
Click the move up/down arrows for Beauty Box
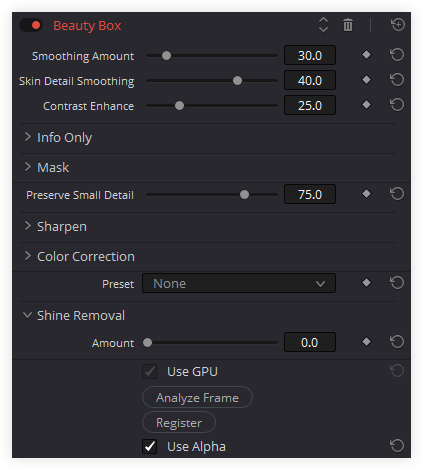tap(323, 25)
